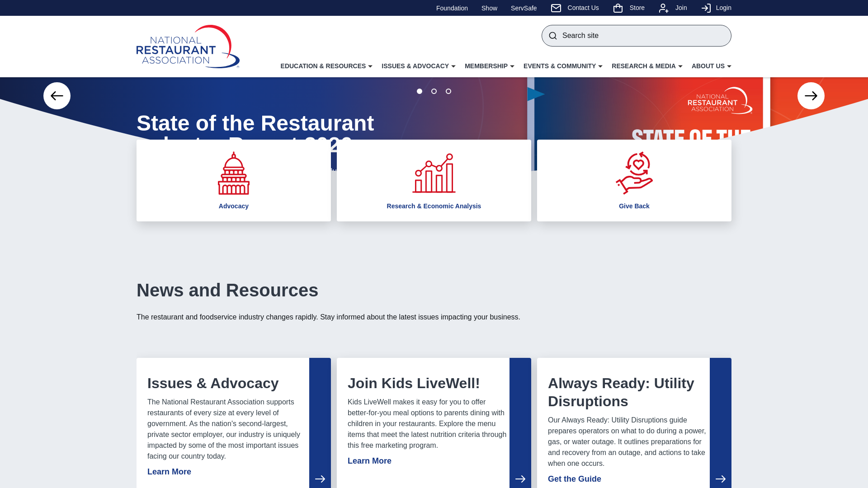Go to next carousel slide arrow
Viewport: 868px width, 488px height.
[x=811, y=96]
